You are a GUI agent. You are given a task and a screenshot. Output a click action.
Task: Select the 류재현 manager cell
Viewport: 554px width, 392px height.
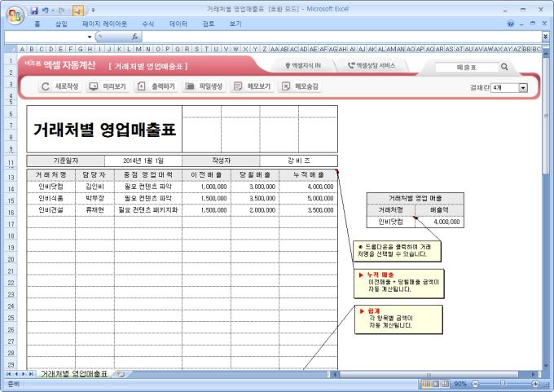pyautogui.click(x=95, y=210)
